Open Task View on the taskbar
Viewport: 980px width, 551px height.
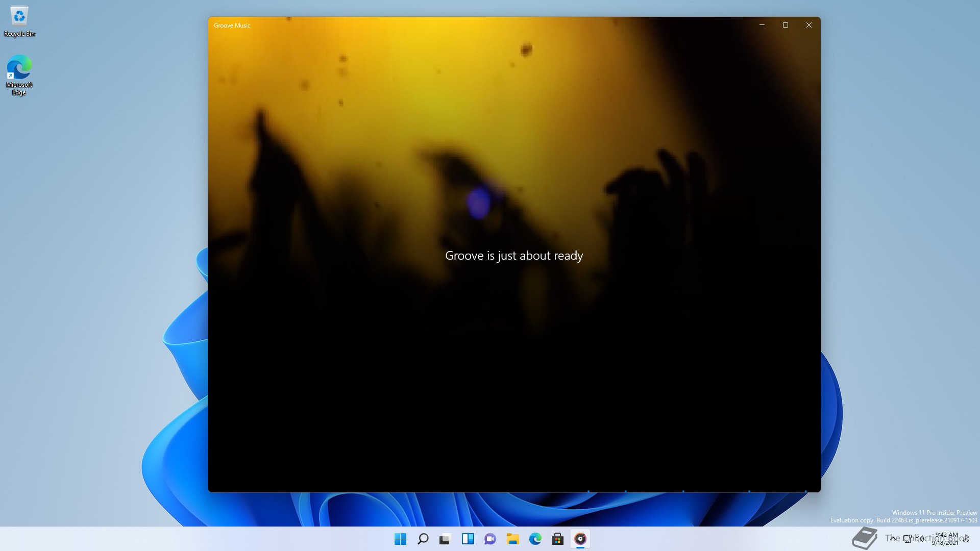pyautogui.click(x=445, y=539)
